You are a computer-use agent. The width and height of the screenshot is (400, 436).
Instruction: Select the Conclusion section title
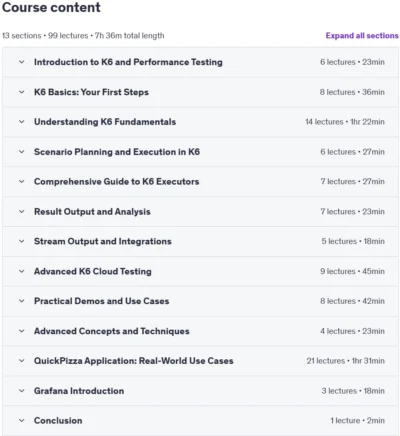point(58,420)
